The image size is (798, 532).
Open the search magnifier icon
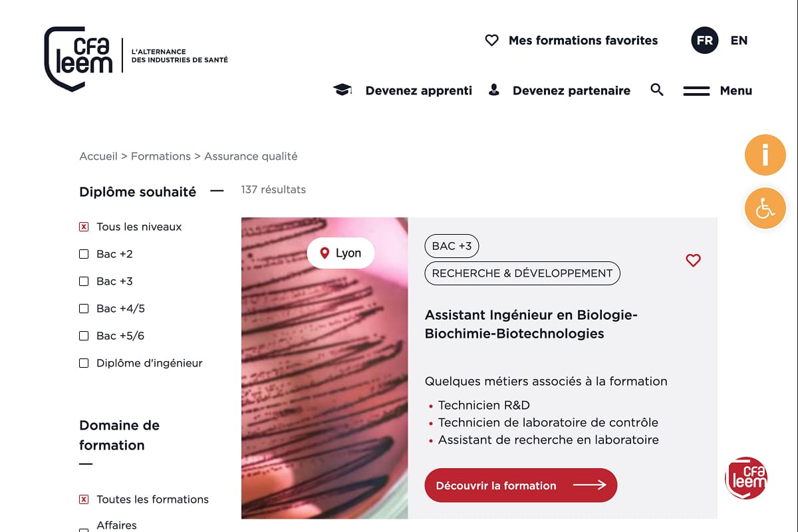coord(657,90)
